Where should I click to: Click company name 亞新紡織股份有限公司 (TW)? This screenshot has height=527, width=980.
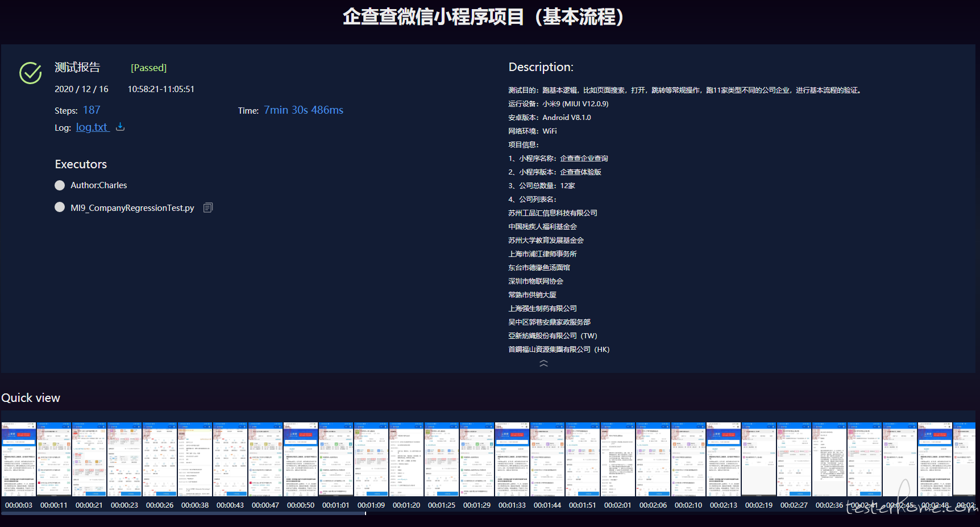553,336
